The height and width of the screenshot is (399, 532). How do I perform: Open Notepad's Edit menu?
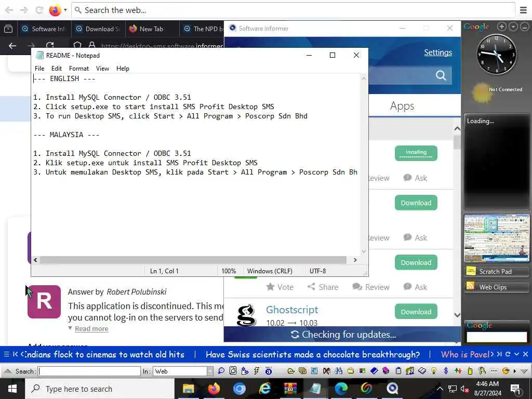point(56,68)
